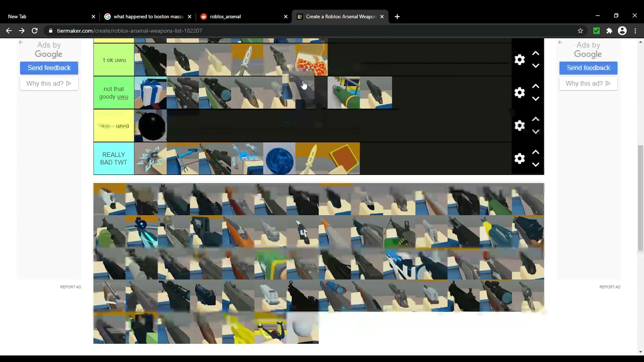Click the page vertical scrollbar
Screen dimensions: 644x362
tap(640, 198)
